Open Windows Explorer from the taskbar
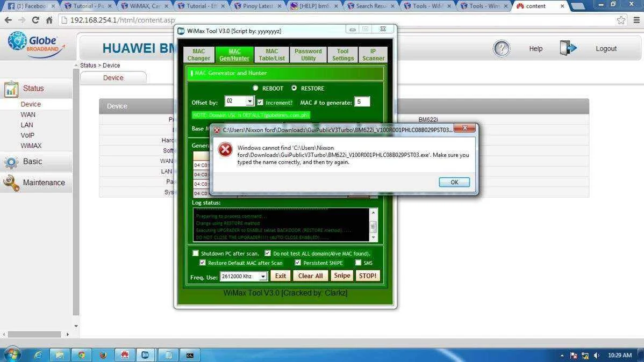 pyautogui.click(x=60, y=354)
